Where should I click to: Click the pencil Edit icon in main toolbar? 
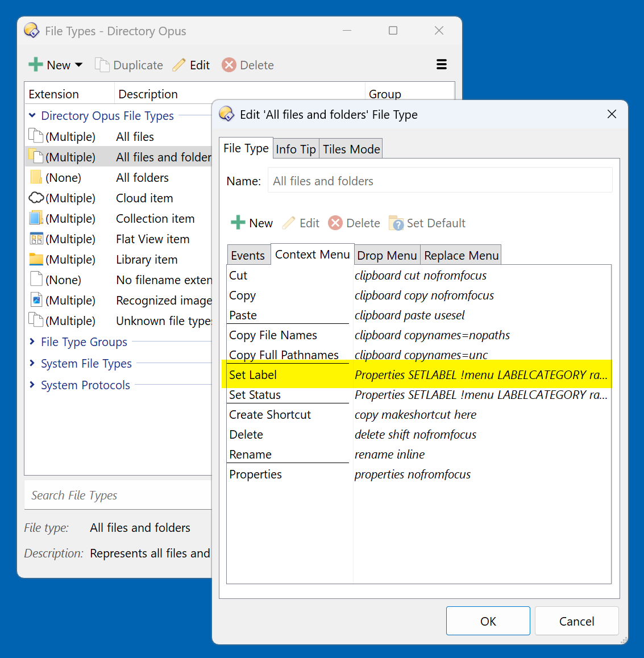tap(179, 65)
